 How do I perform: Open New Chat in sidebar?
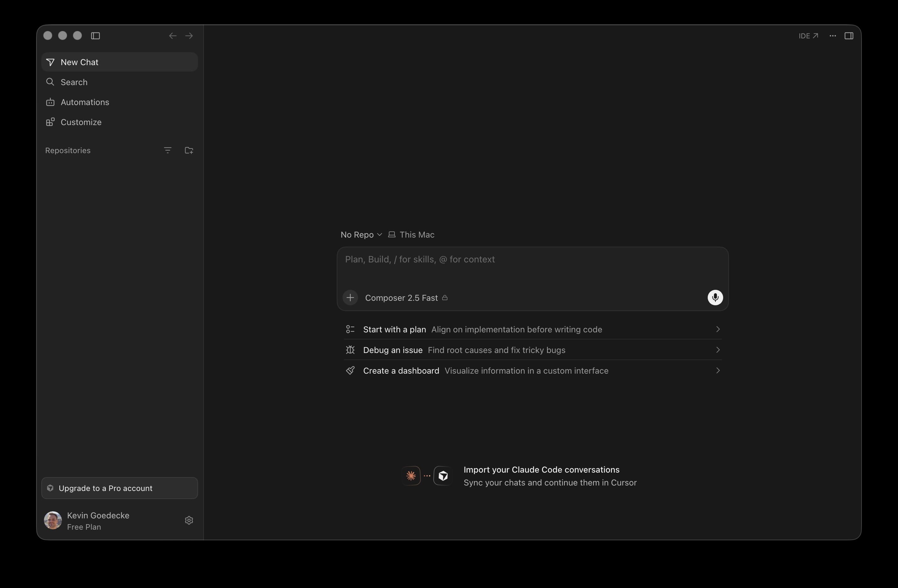(120, 62)
